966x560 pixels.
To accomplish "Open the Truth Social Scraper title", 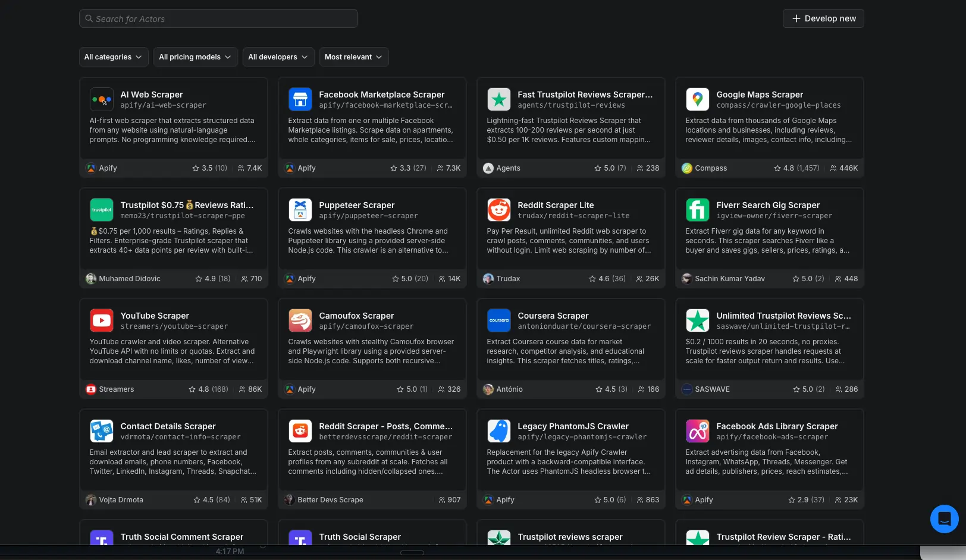I will (x=360, y=537).
